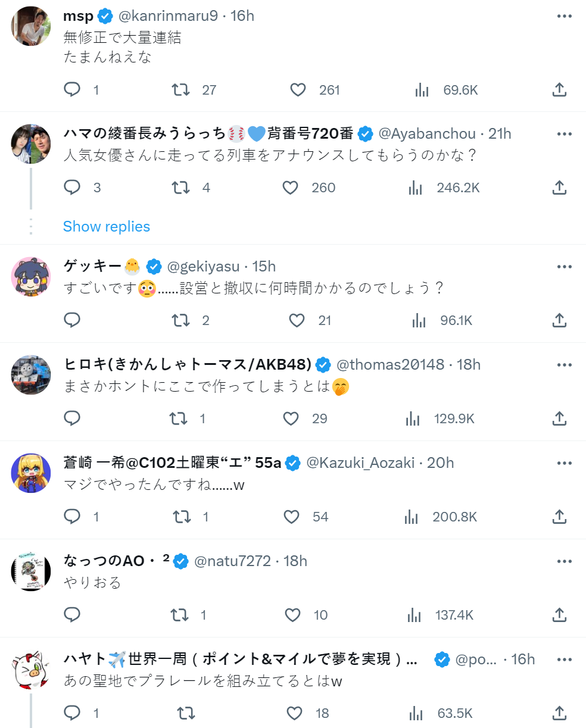This screenshot has height=728, width=586.
Task: Open the @Kazuki_Aozaki profile handle
Action: tap(360, 463)
